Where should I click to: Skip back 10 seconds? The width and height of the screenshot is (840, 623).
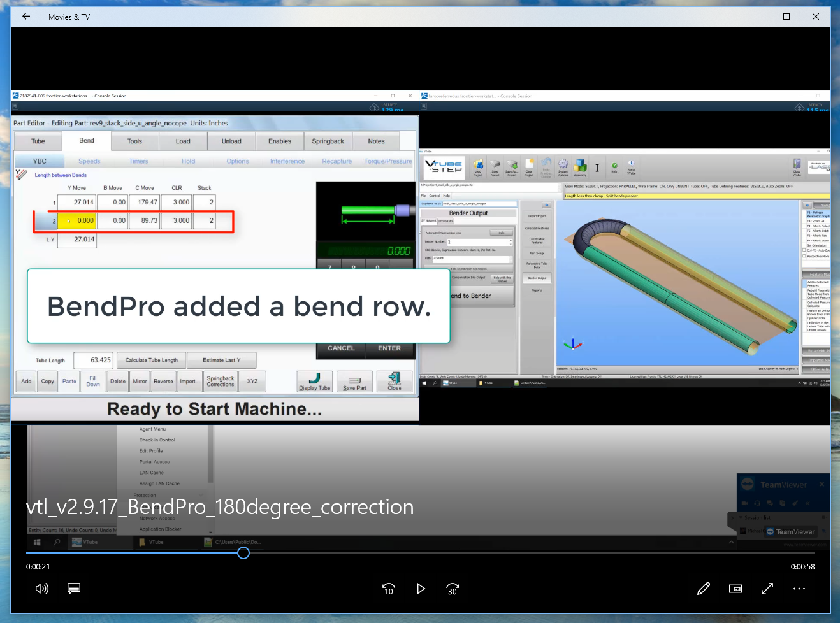coord(389,589)
